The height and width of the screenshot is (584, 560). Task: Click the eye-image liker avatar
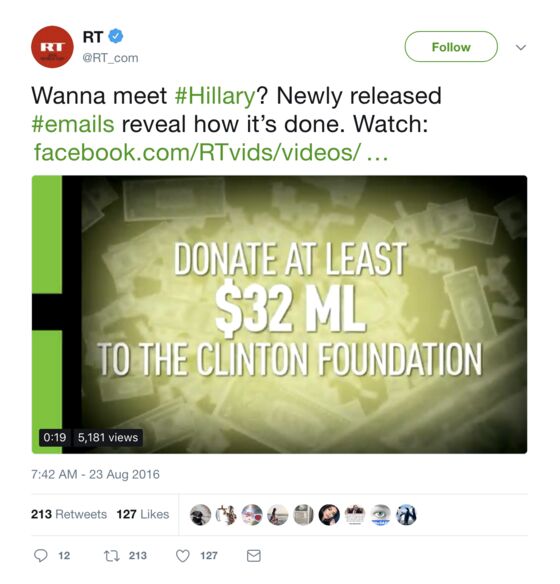(381, 515)
